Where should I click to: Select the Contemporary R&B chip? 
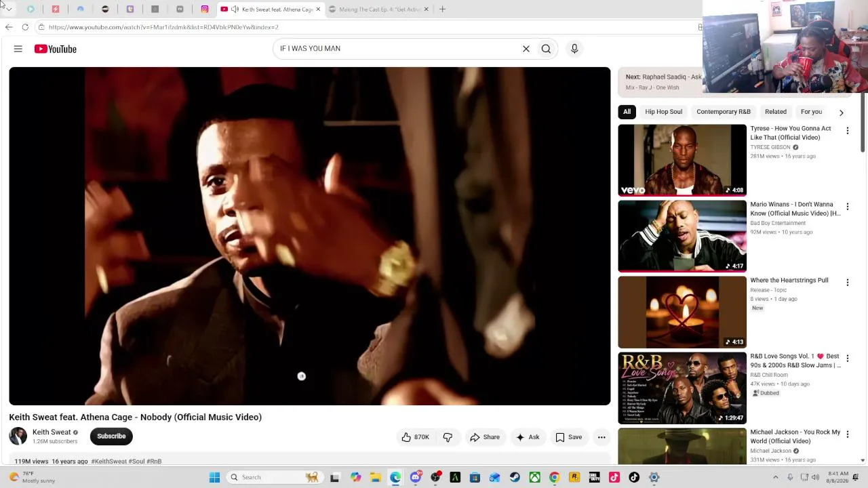tap(724, 112)
